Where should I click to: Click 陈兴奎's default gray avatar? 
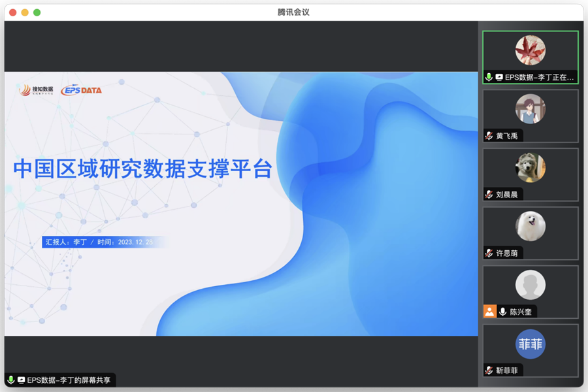(530, 285)
